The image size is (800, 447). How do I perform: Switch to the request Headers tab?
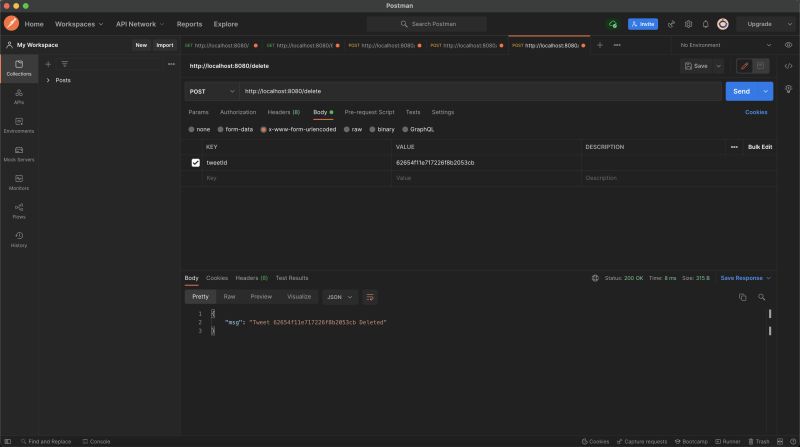[x=284, y=112]
